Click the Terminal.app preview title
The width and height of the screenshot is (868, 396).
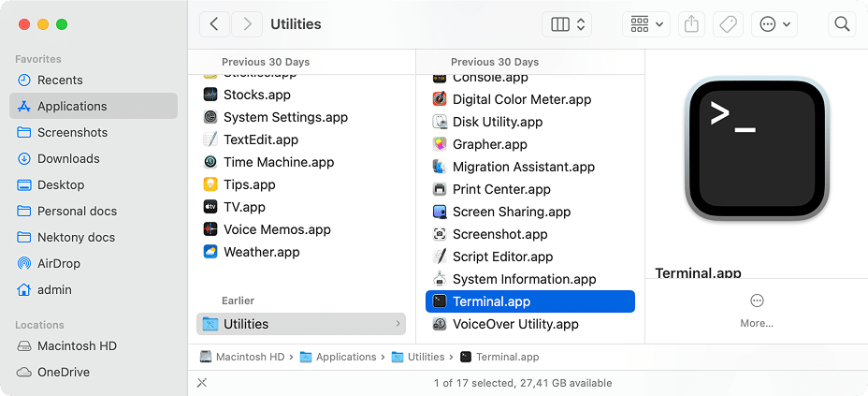click(x=698, y=272)
